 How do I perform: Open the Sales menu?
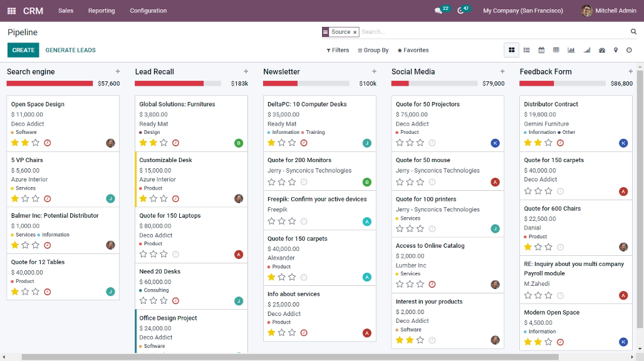(66, 11)
